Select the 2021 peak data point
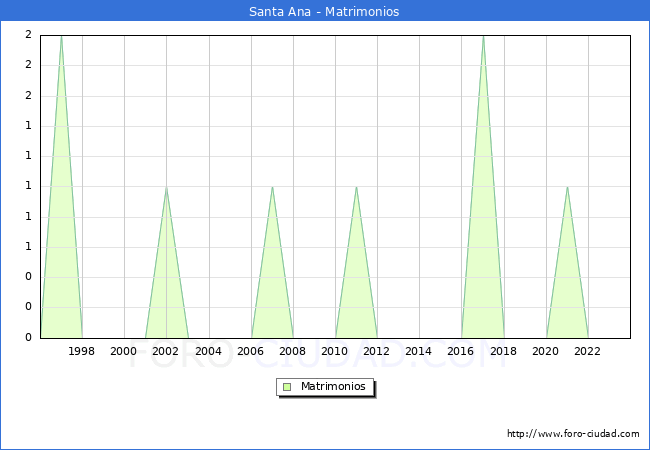The width and height of the screenshot is (650, 450). point(567,187)
